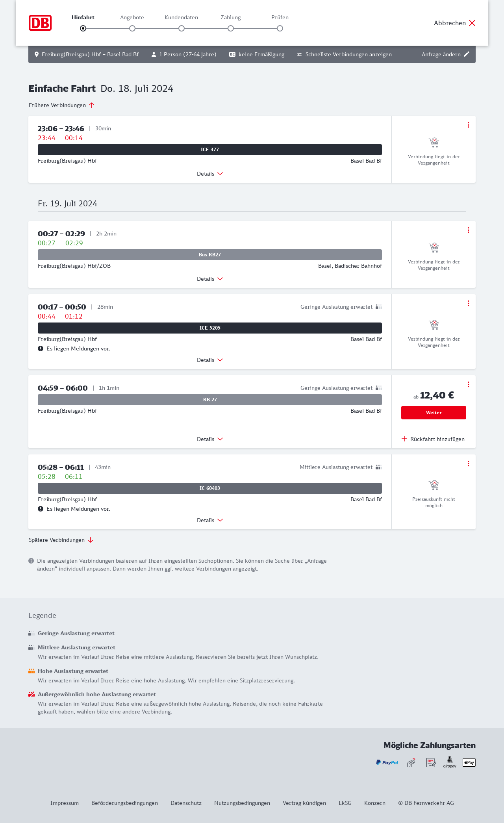Select the Kundendaten step circle
Screen dimensions: 504x823
(182, 28)
